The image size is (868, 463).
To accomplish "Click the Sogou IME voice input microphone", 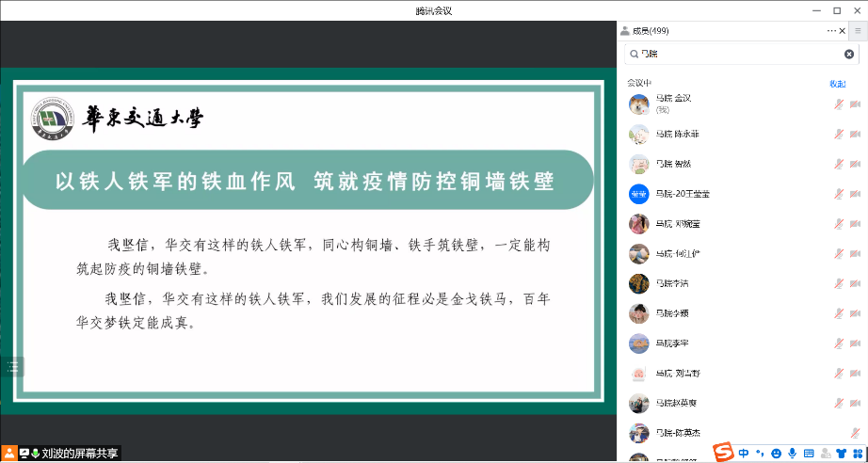I will [x=793, y=453].
